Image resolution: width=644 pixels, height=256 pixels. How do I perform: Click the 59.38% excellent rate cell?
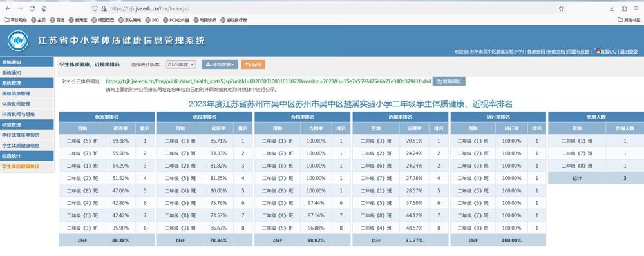pyautogui.click(x=121, y=141)
